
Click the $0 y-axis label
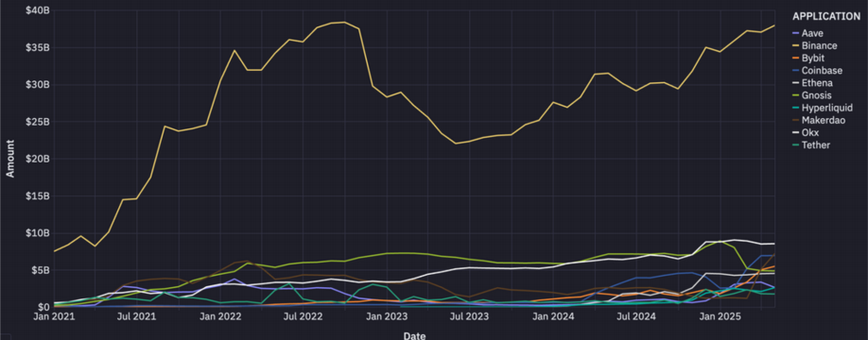pyautogui.click(x=44, y=307)
